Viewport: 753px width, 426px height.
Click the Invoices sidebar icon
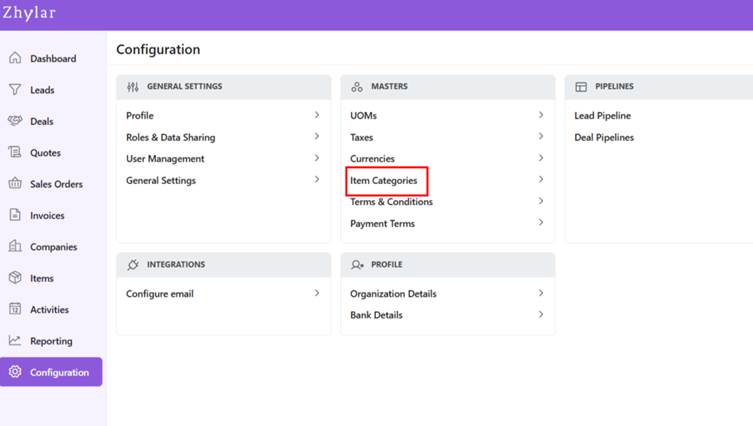coord(15,215)
